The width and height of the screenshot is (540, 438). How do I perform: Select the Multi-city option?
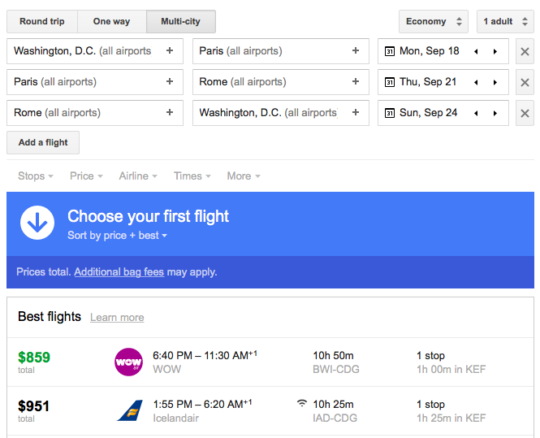(181, 21)
